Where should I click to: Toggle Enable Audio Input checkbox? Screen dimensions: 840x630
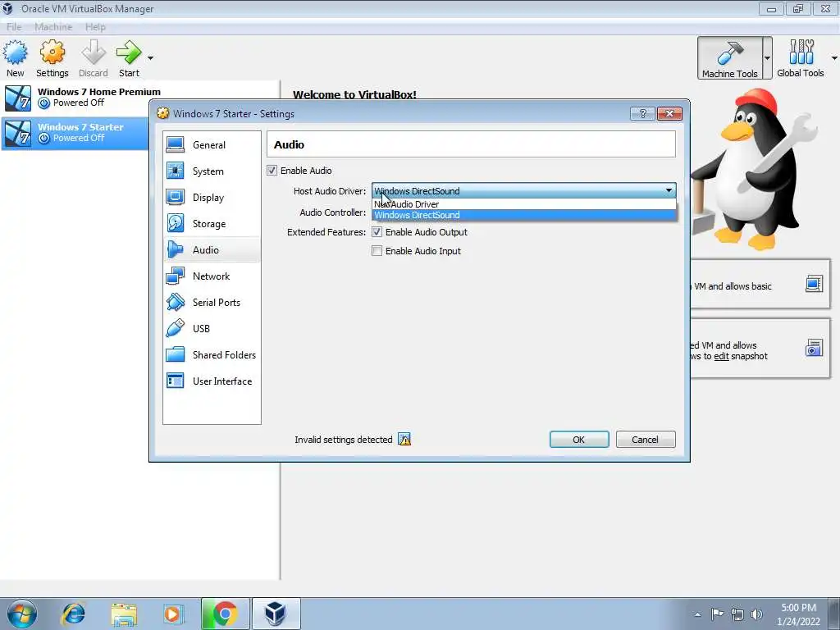[377, 251]
